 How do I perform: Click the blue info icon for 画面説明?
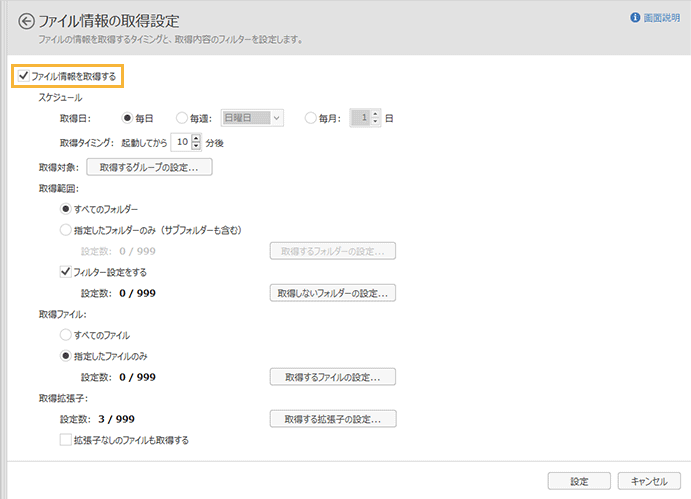coord(635,18)
